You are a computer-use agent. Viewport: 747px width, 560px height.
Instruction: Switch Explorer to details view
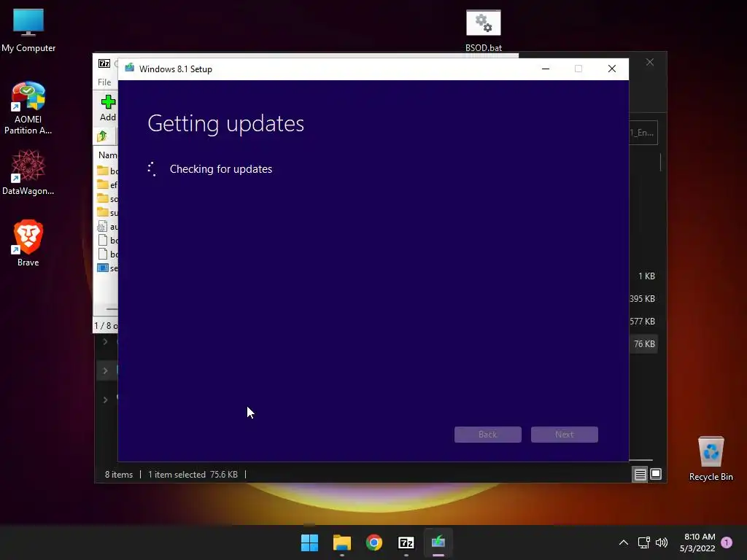click(640, 474)
